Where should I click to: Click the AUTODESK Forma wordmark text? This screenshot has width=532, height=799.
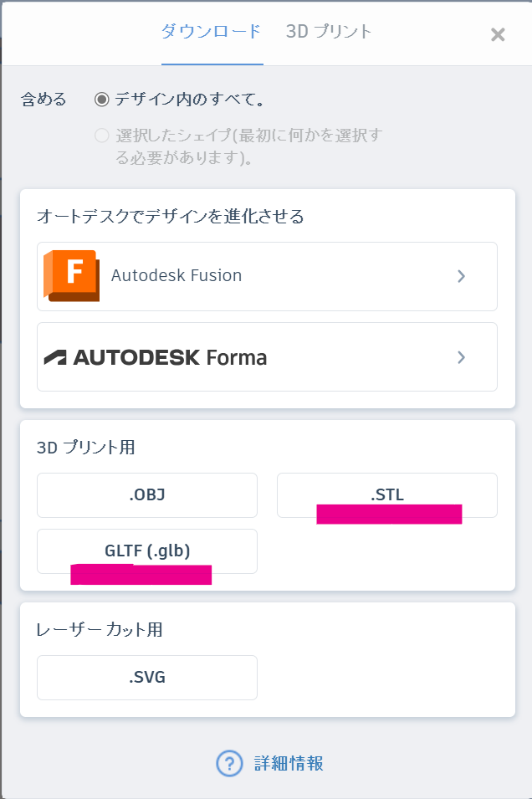tap(170, 358)
